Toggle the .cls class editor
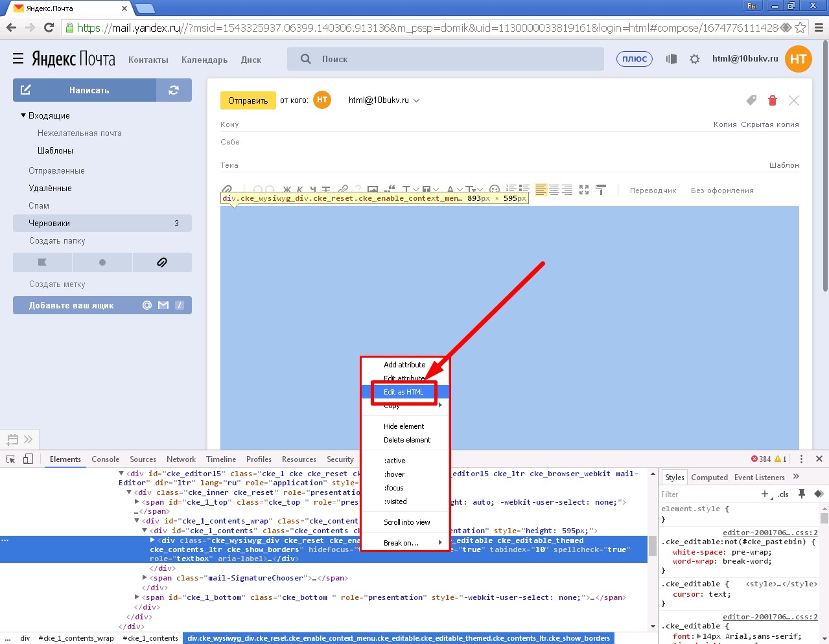 784,494
